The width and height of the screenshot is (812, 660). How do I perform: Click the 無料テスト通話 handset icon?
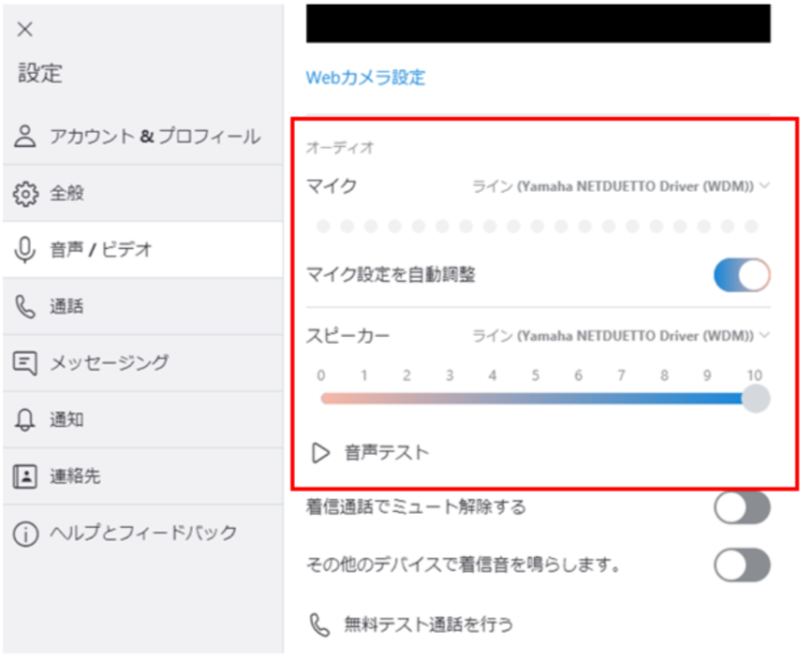point(318,623)
